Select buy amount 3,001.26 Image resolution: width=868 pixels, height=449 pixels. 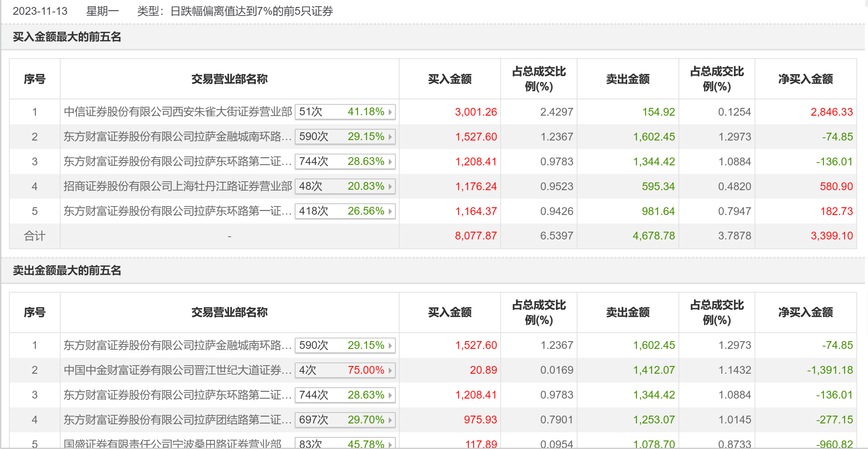476,112
